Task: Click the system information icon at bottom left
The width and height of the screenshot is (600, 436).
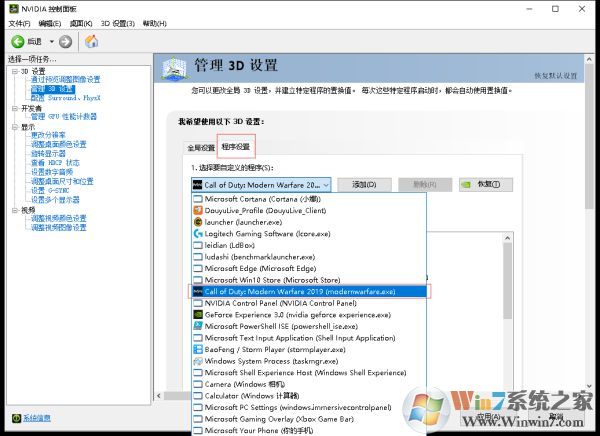Action: click(x=16, y=418)
